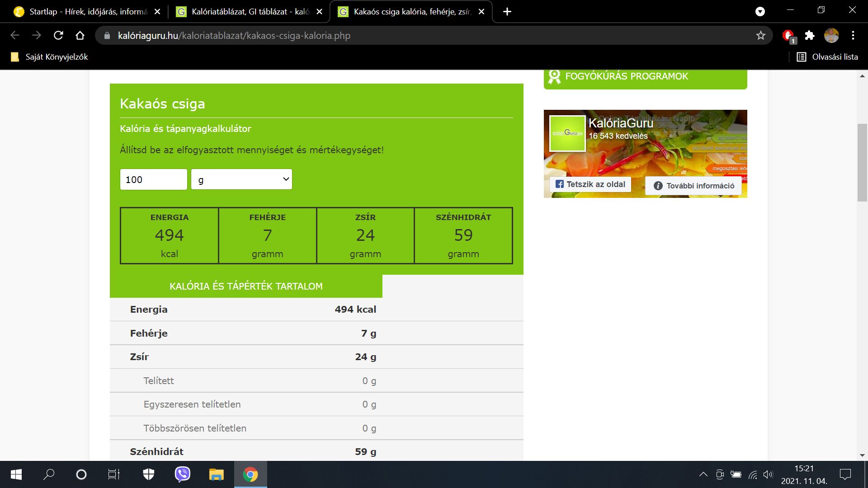This screenshot has height=488, width=868.
Task: Click the Home icon in toolbar
Action: (x=80, y=35)
